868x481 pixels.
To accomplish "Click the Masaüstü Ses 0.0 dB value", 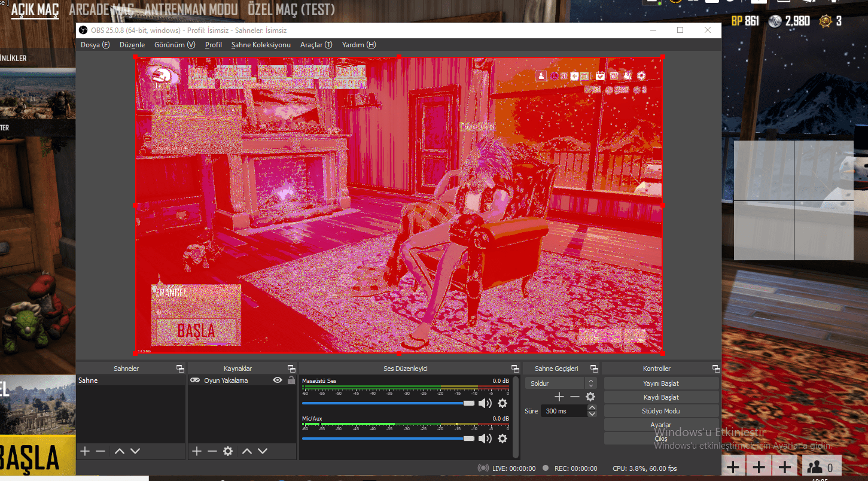I will coord(501,380).
